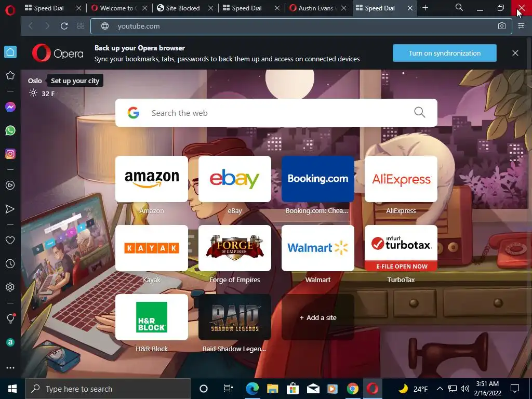Take a snapshot with the camera icon
Image resolution: width=532 pixels, height=399 pixels.
pyautogui.click(x=502, y=26)
